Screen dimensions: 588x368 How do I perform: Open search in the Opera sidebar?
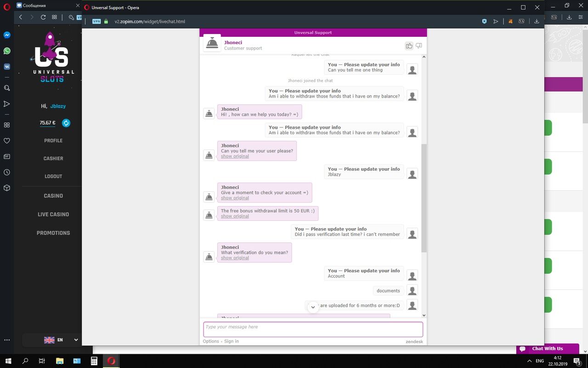click(7, 88)
